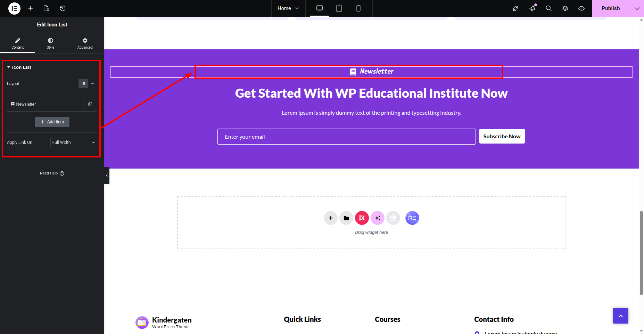The image size is (644, 334).
Task: Open the Finder search icon
Action: 548,8
